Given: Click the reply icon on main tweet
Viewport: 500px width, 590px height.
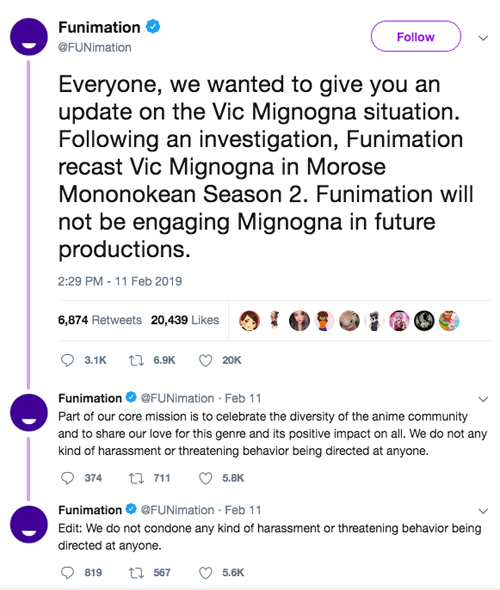Looking at the screenshot, I should point(67,360).
